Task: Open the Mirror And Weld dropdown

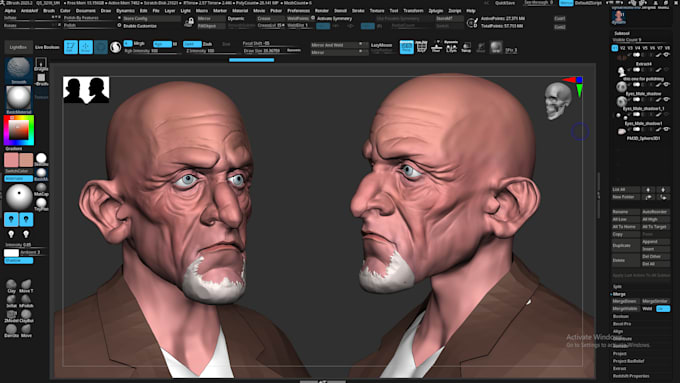Action: [x=337, y=45]
